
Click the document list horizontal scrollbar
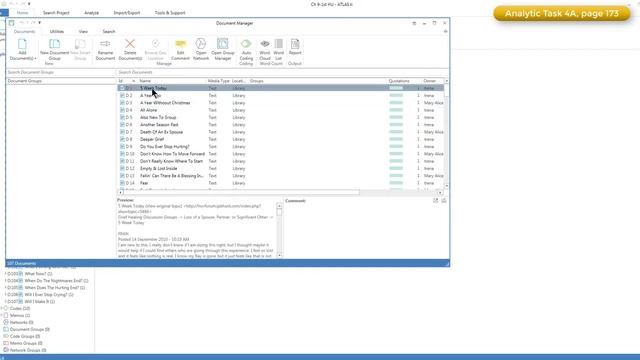280,192
